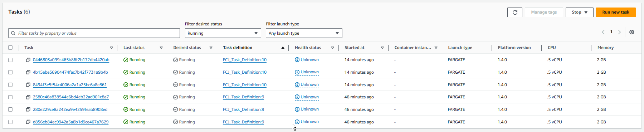Open task link d856eb84ec9942a5a8b1d9ce467a7629
Screen dimensions: 644x132
pos(71,122)
